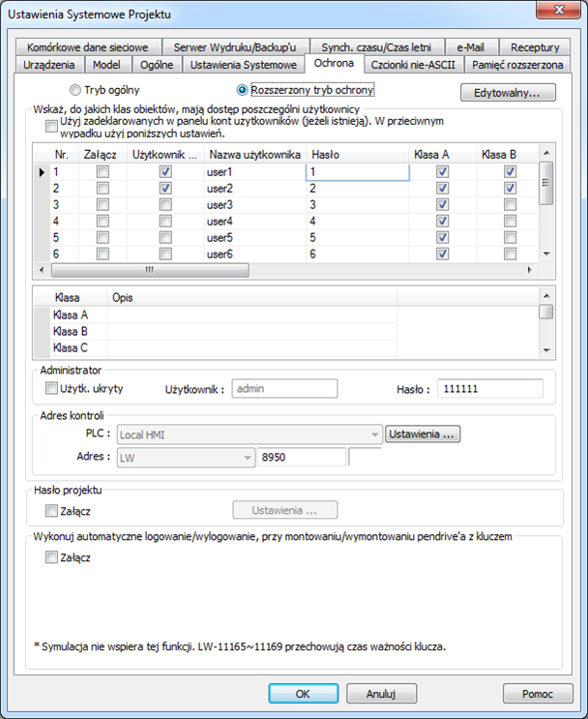
Task: Enable use of panel-declared user accounts checkbox
Action: click(x=51, y=126)
